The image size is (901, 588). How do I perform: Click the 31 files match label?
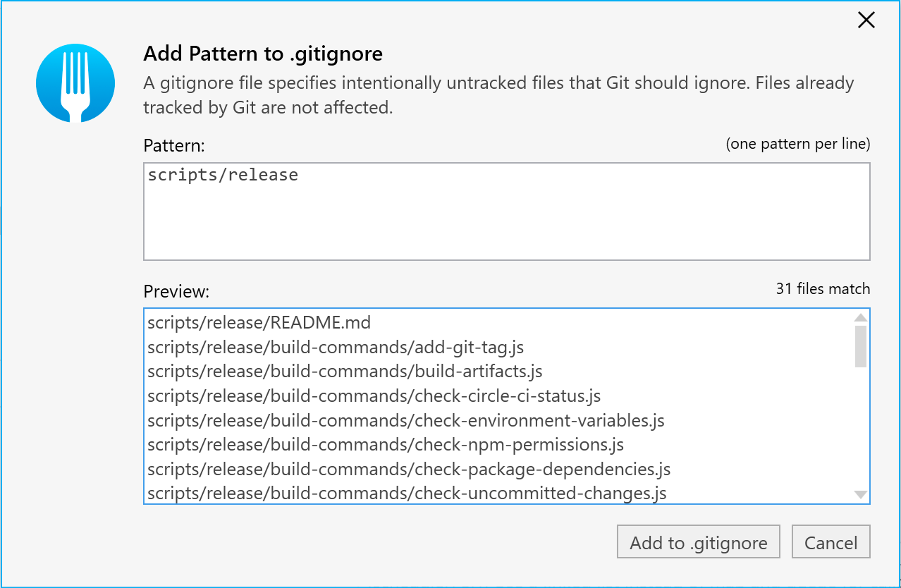click(x=822, y=288)
